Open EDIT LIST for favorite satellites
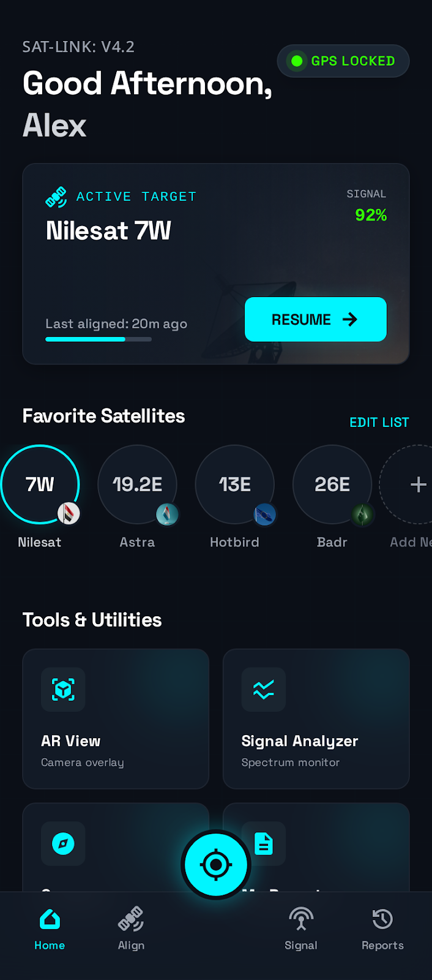432x980 pixels. tap(379, 422)
